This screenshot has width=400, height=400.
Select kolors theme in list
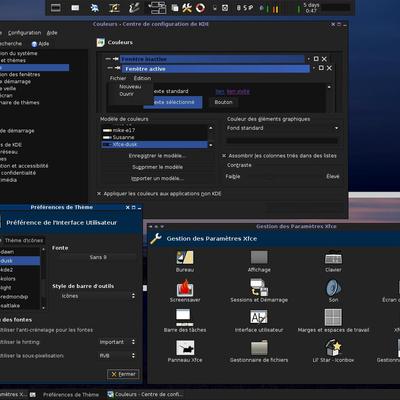pos(20,279)
